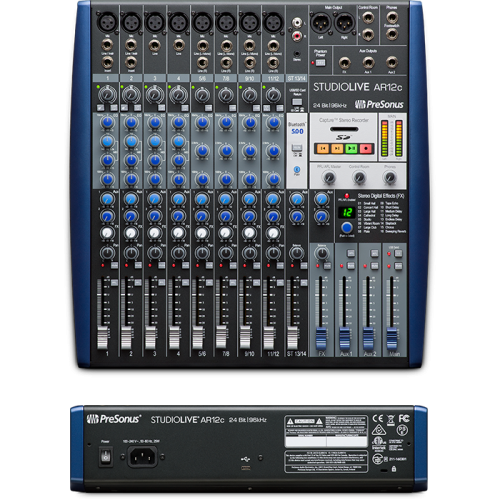Click the Bluetooth pair button

[297, 169]
